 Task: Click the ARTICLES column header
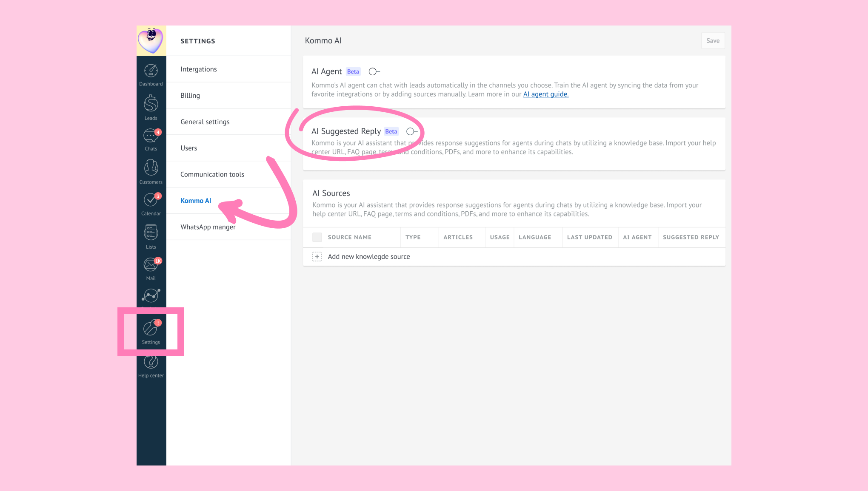(x=458, y=237)
